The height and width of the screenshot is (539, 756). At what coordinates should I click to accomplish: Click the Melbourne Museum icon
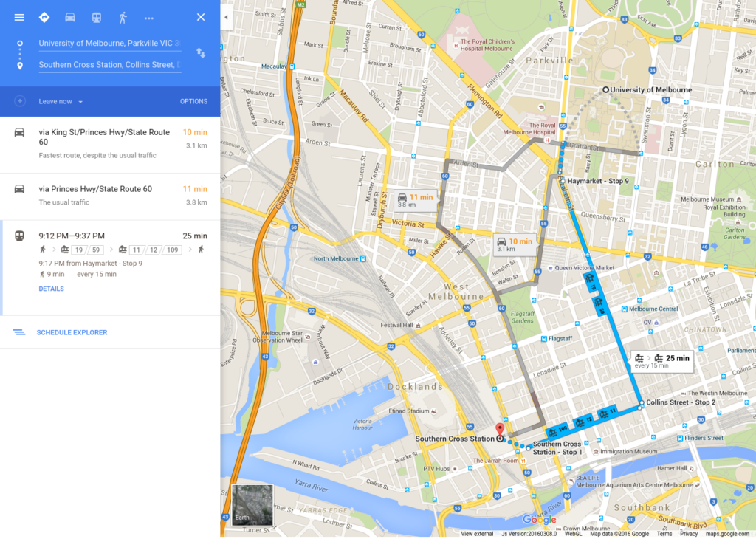coord(738,199)
